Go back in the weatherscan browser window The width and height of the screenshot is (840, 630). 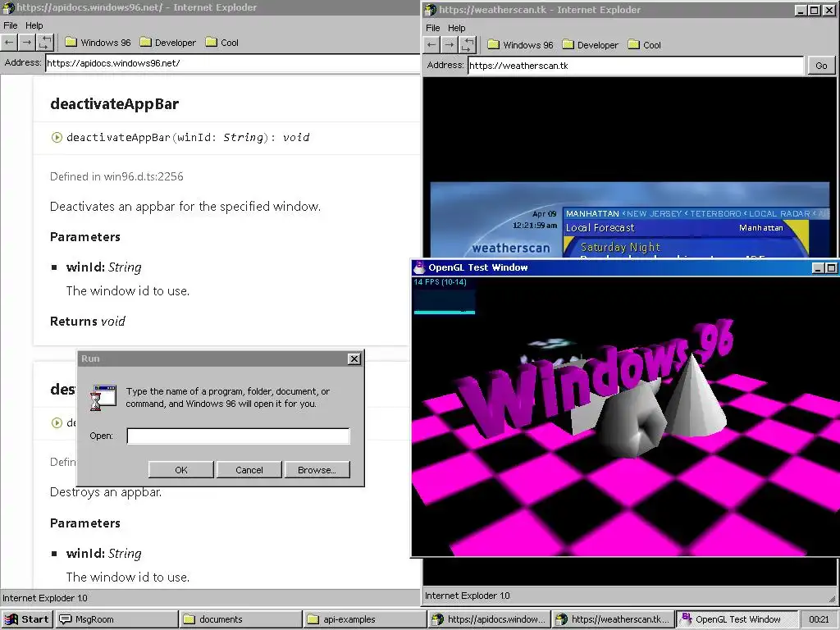pyautogui.click(x=431, y=45)
